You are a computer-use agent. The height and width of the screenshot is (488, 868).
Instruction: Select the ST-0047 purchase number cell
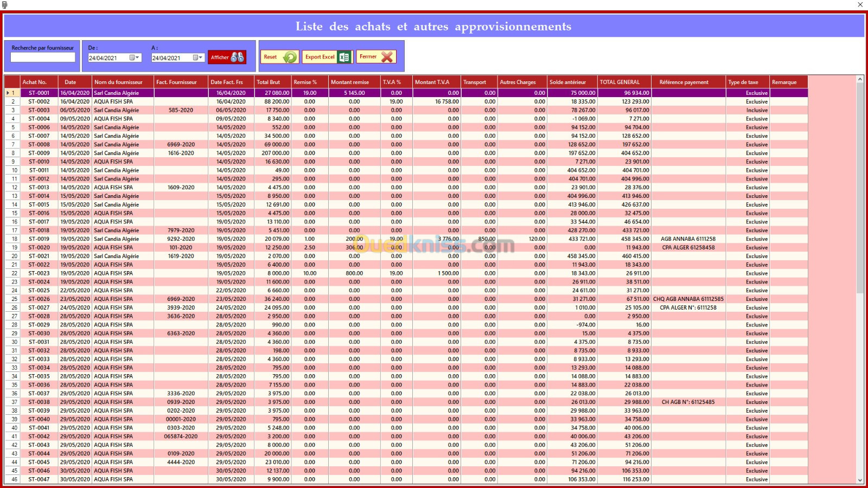coord(39,479)
